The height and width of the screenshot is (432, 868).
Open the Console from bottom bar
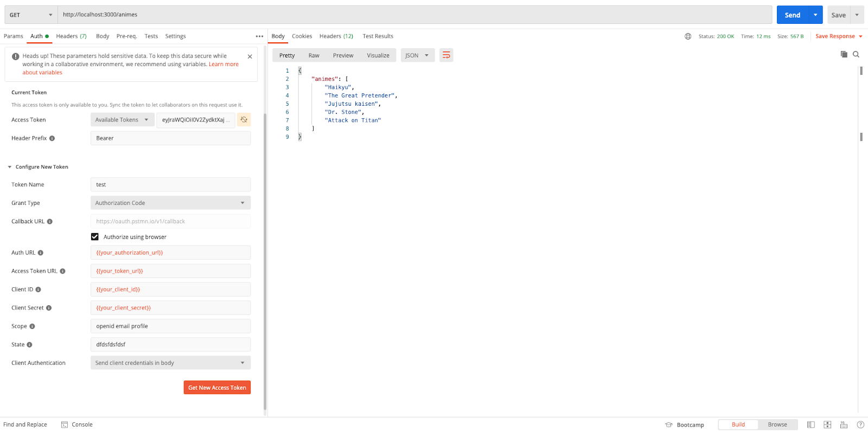77,424
